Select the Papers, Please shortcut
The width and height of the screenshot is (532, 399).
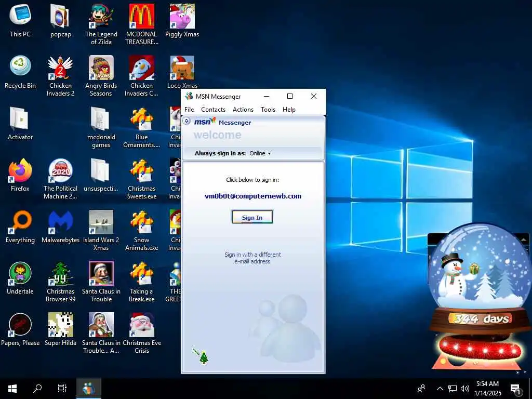[20, 329]
